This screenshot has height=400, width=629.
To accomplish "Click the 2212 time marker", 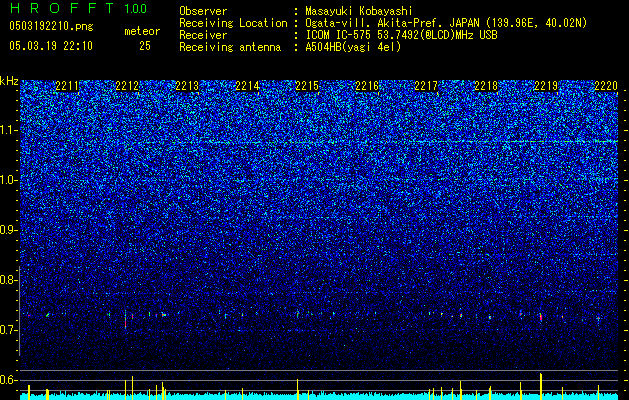I will pos(127,86).
